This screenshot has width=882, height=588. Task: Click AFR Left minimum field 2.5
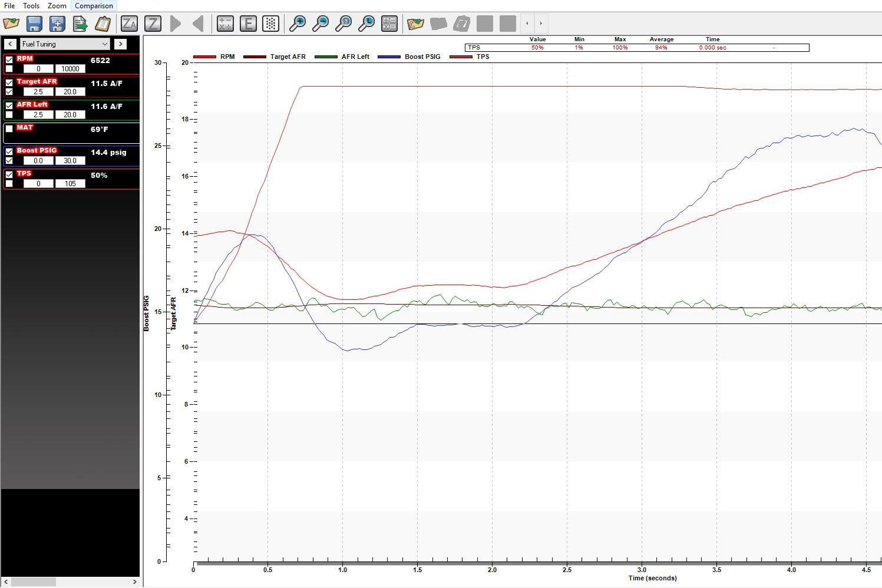click(38, 115)
